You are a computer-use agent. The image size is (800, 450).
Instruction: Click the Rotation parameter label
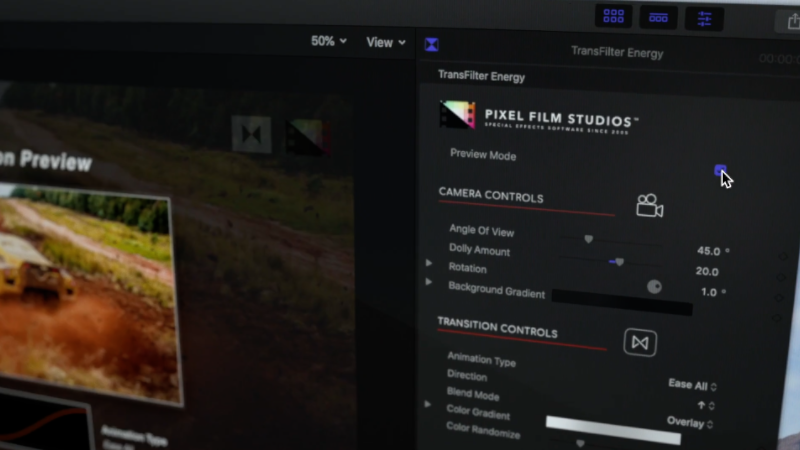point(467,267)
